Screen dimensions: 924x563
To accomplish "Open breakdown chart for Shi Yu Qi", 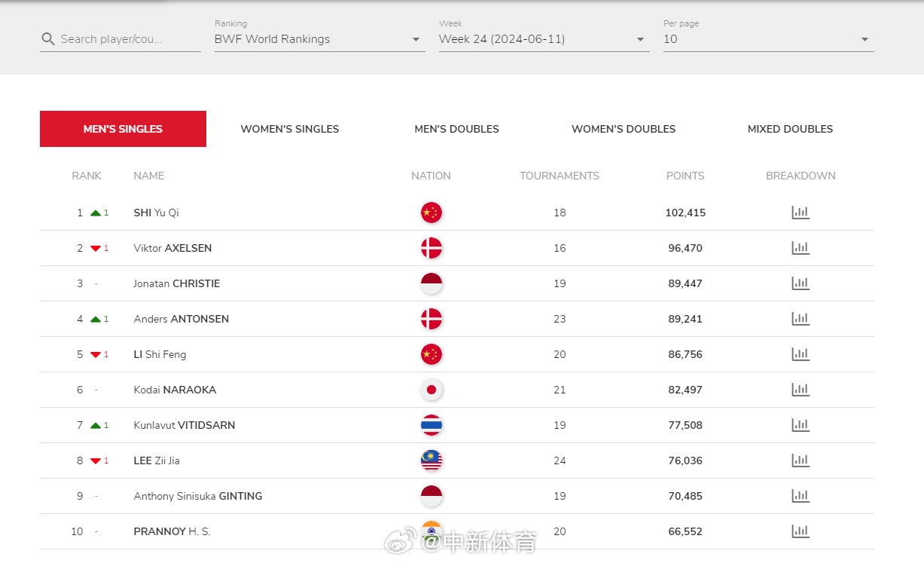I will point(800,213).
